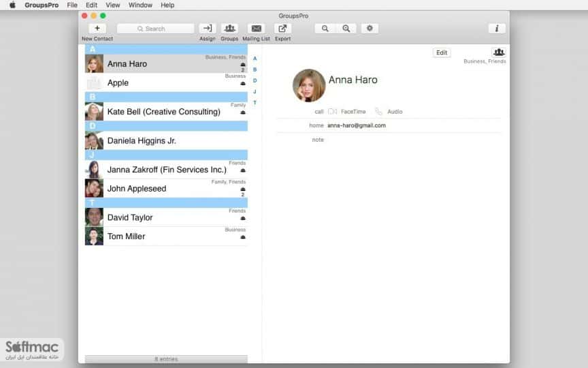
Task: Click David Taylor's photo thumbnail
Action: point(94,217)
